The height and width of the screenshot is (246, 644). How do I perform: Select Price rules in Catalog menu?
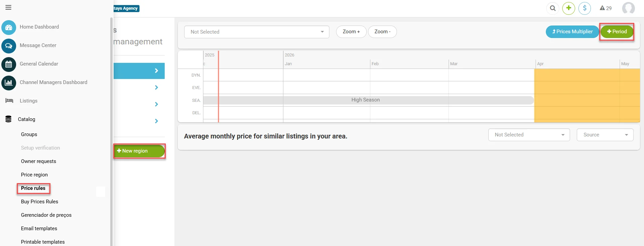pyautogui.click(x=33, y=188)
